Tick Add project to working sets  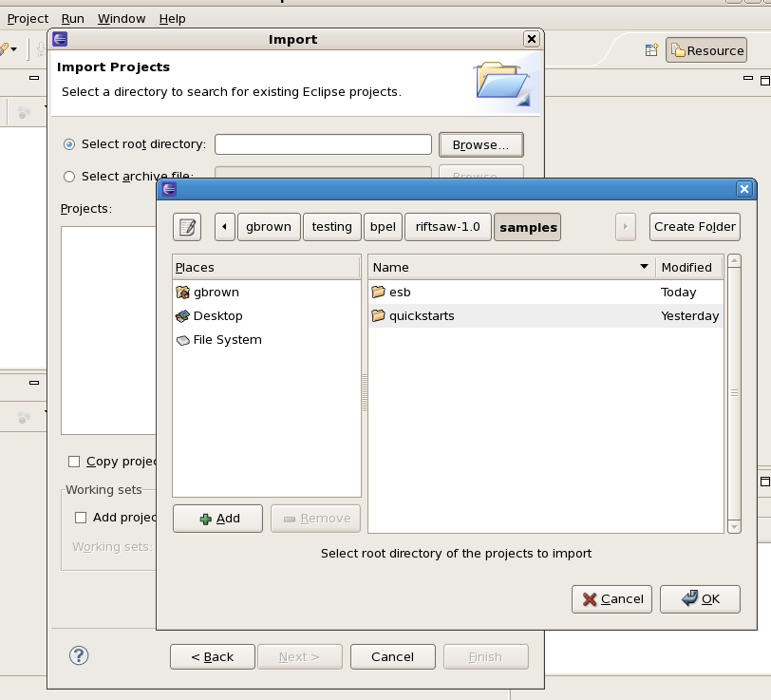coord(81,518)
